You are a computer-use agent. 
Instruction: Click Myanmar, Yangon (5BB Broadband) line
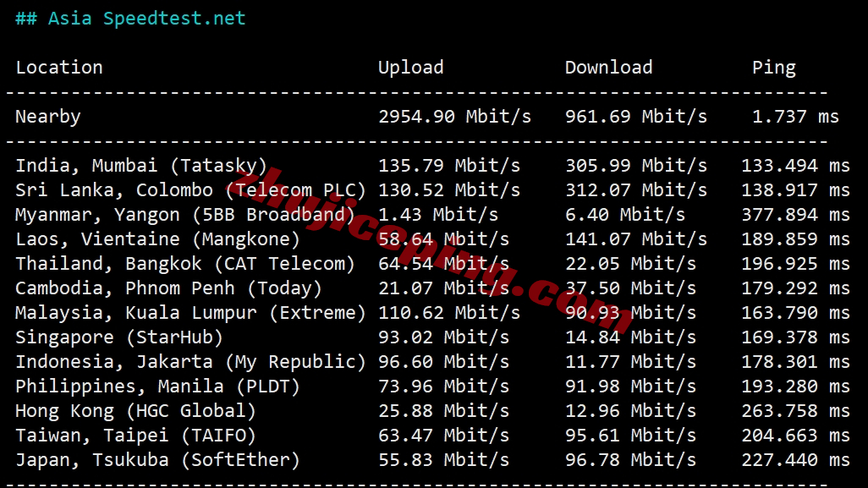[432, 215]
